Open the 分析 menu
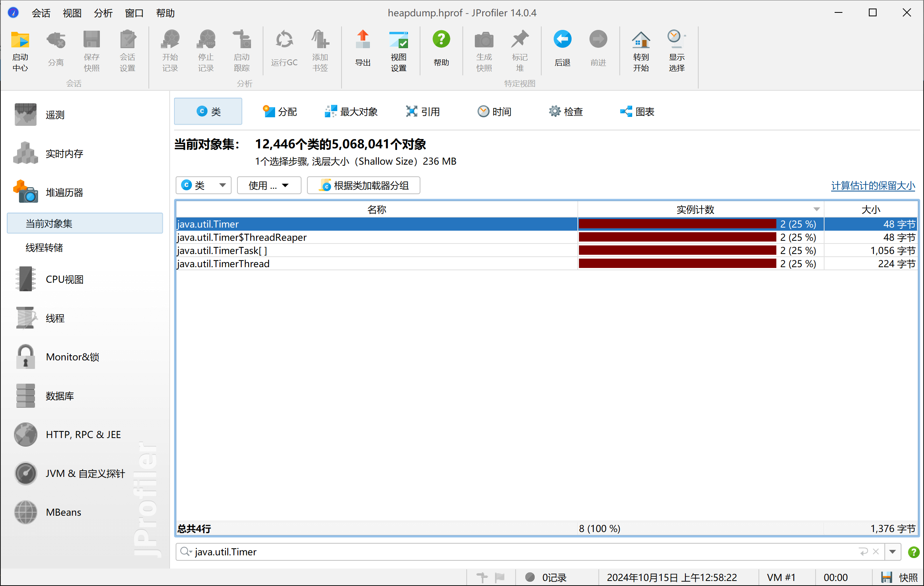This screenshot has width=924, height=586. tap(103, 13)
